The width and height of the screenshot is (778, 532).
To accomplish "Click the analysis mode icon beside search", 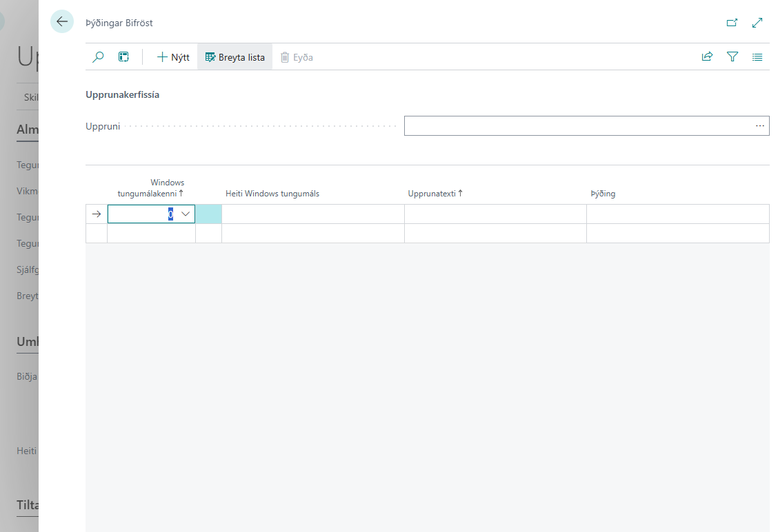I will tap(123, 57).
